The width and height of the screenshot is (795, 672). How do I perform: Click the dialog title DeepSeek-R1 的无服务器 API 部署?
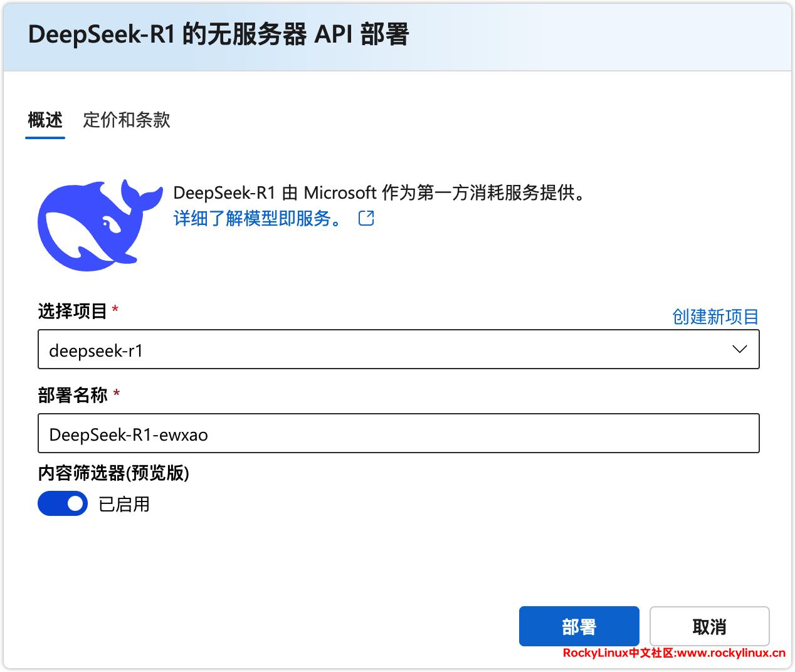click(x=218, y=34)
